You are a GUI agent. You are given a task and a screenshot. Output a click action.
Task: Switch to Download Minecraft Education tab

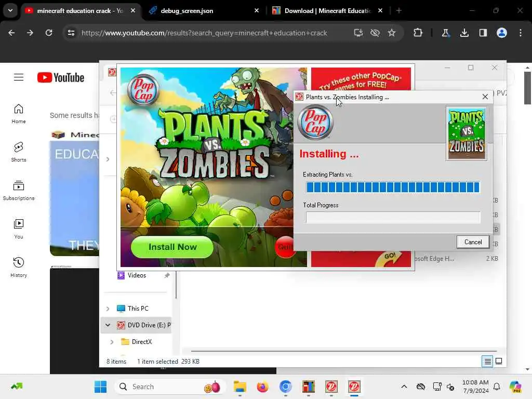pos(327,11)
